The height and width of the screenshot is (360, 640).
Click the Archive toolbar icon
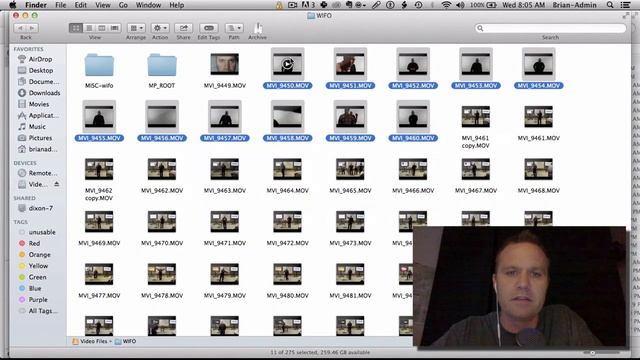(258, 28)
